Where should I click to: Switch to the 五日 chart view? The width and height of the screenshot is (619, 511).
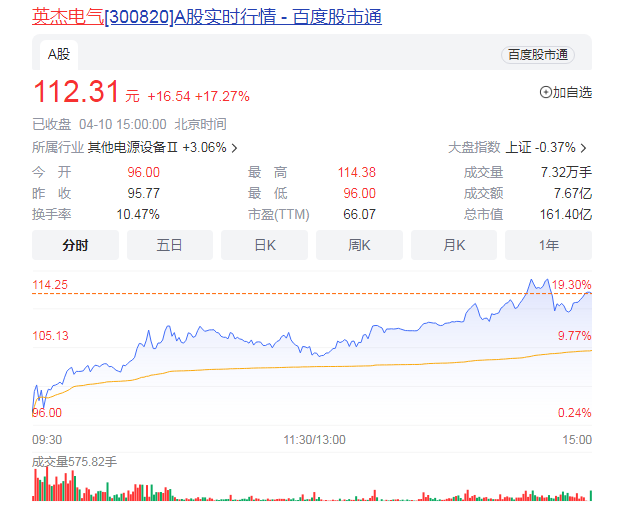point(170,245)
